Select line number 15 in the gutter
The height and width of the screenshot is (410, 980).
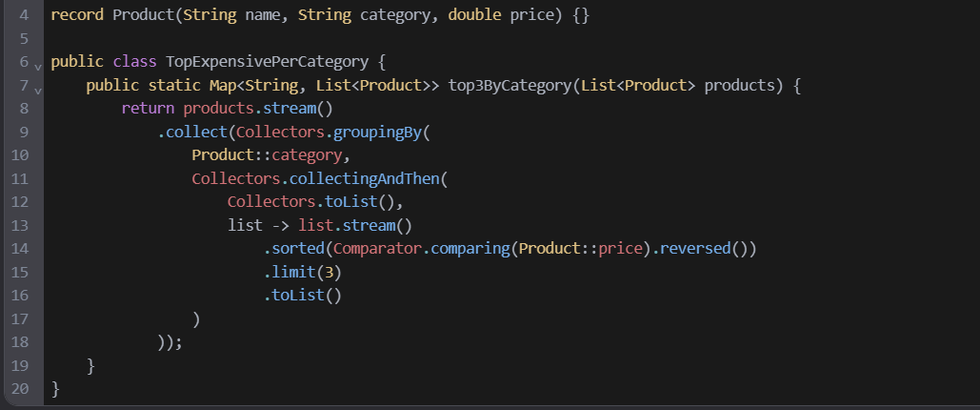(x=20, y=272)
